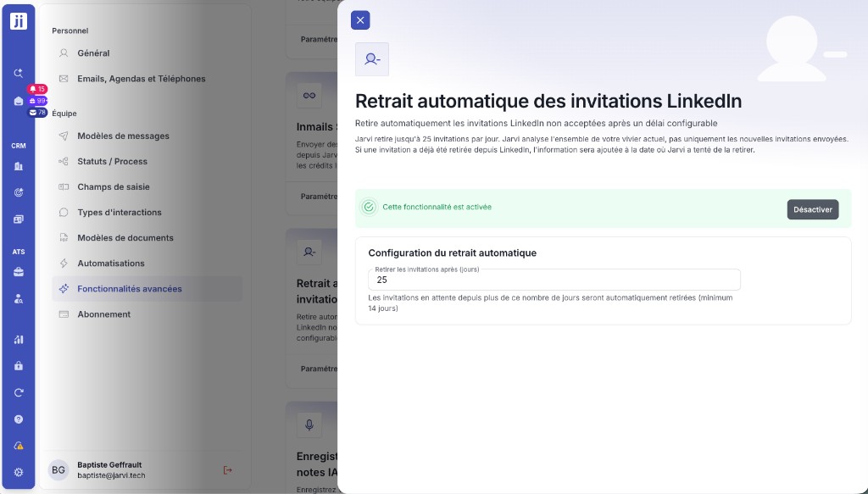Open the bar chart analytics icon
The image size is (868, 494).
(x=19, y=339)
